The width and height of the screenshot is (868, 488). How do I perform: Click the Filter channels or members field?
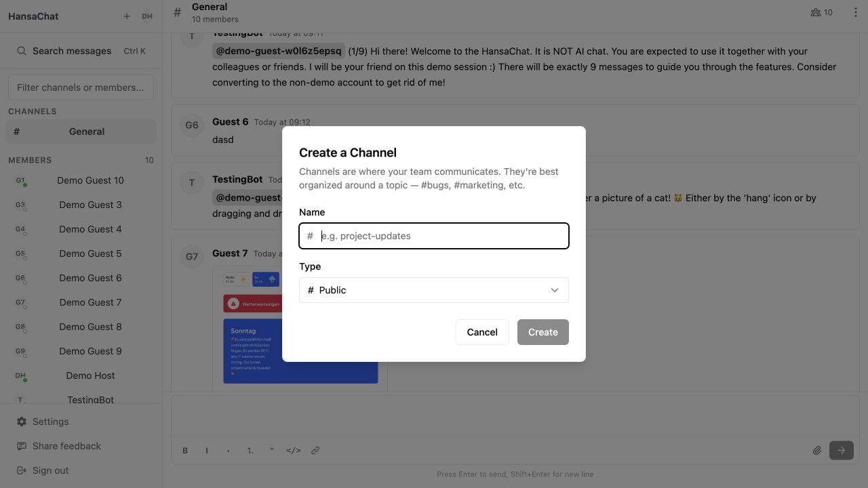[81, 87]
